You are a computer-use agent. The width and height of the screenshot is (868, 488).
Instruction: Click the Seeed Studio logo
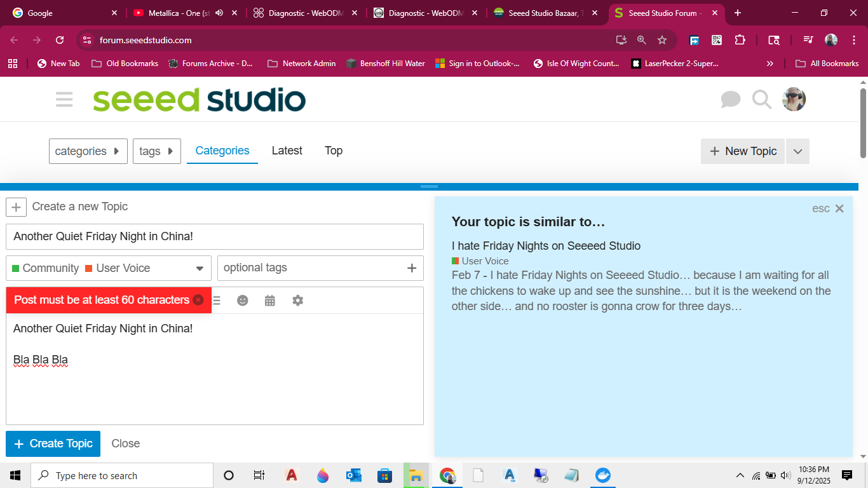(x=200, y=100)
